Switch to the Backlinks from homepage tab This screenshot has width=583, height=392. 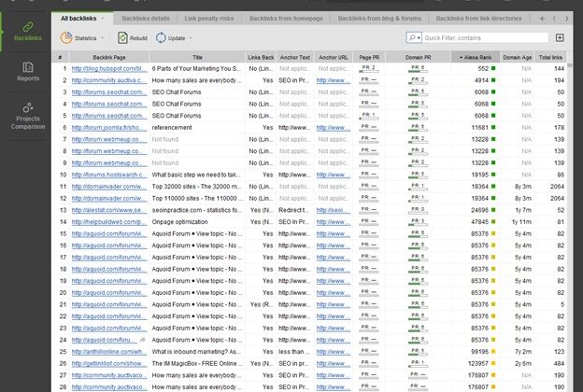click(x=286, y=19)
